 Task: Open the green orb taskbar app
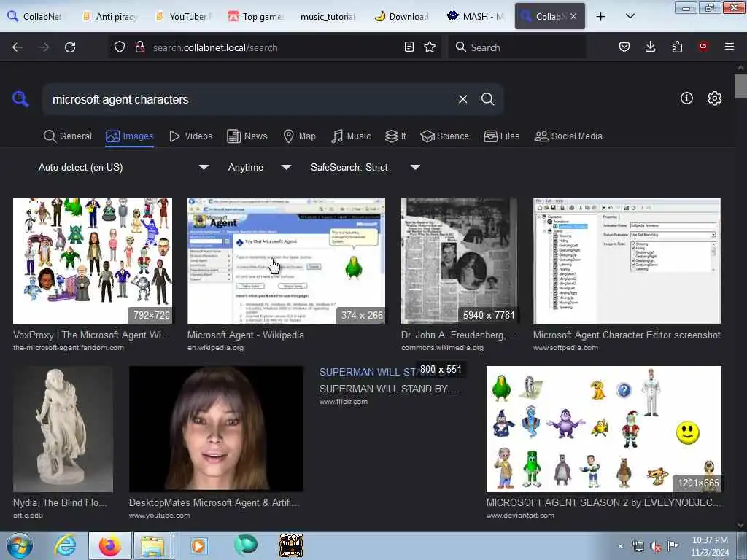245,545
